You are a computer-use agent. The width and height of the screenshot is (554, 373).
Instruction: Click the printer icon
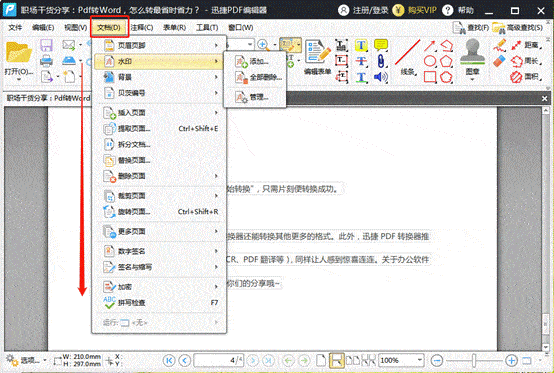pos(46,61)
